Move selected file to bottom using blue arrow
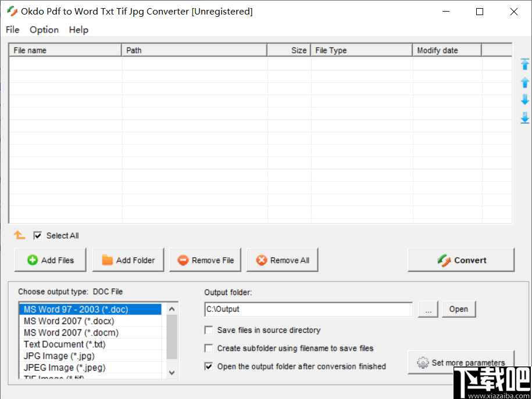Image resolution: width=532 pixels, height=399 pixels. coord(524,118)
